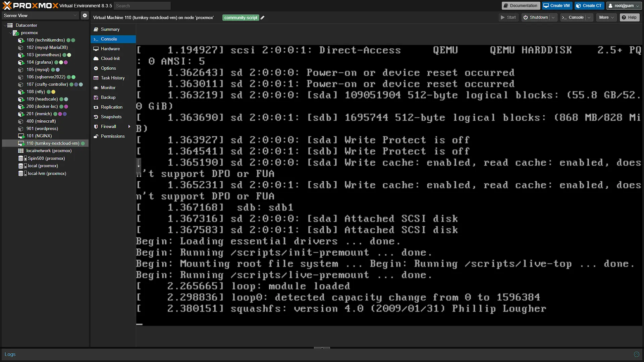This screenshot has width=644, height=362.
Task: Open the Server View settings gear
Action: (x=85, y=15)
